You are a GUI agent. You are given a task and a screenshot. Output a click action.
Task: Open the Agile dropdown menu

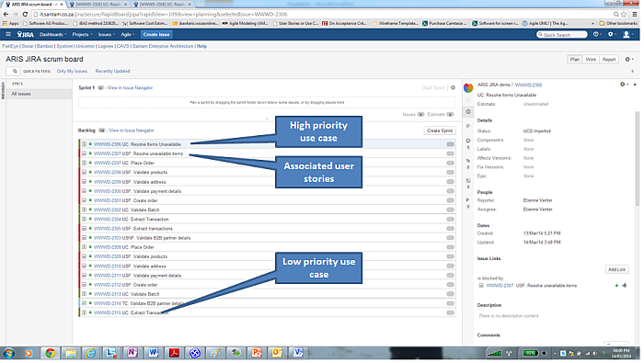127,34
